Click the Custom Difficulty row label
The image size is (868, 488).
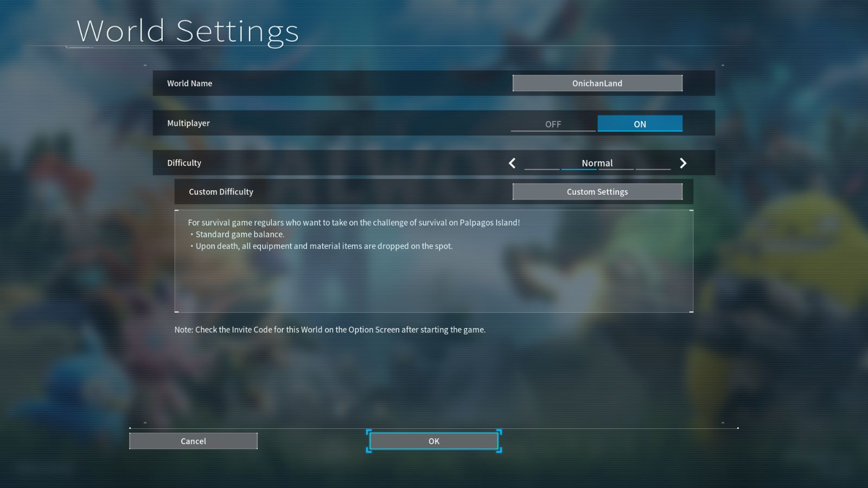tap(220, 191)
